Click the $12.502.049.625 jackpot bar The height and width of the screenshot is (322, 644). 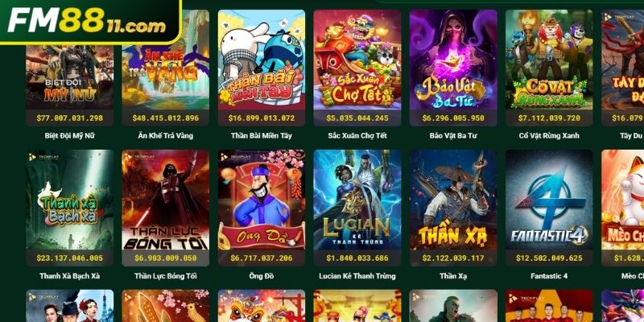[549, 258]
